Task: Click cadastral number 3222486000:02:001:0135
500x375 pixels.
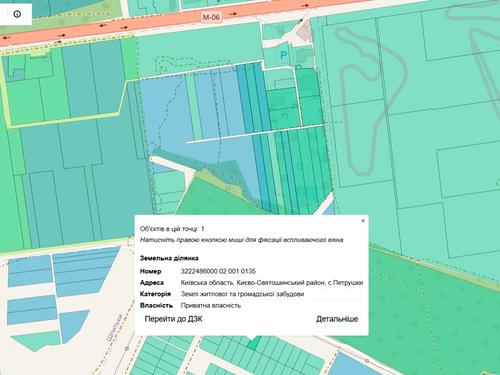Action: pos(218,271)
